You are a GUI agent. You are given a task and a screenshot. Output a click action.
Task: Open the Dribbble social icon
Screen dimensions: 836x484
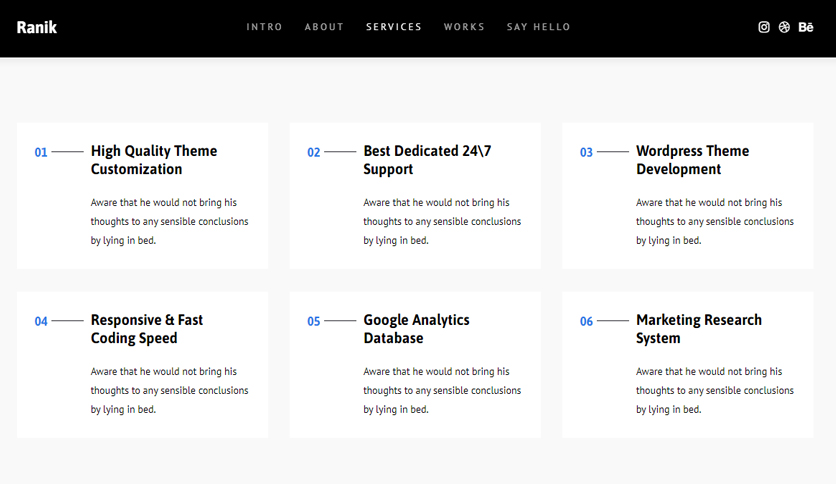tap(784, 27)
